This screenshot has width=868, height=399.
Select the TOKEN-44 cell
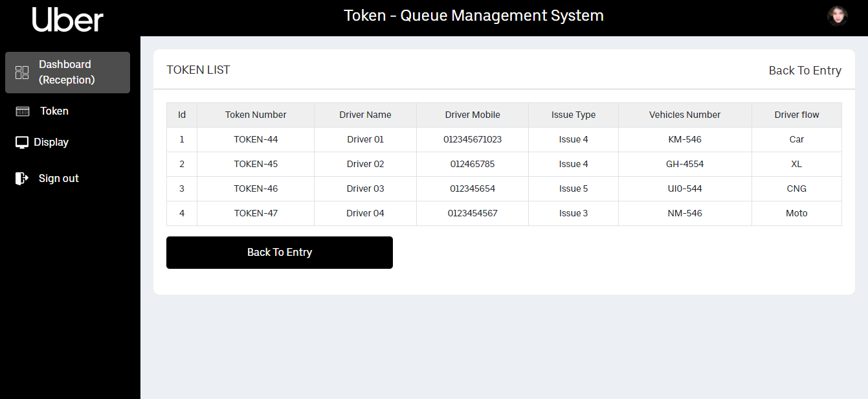pos(256,139)
